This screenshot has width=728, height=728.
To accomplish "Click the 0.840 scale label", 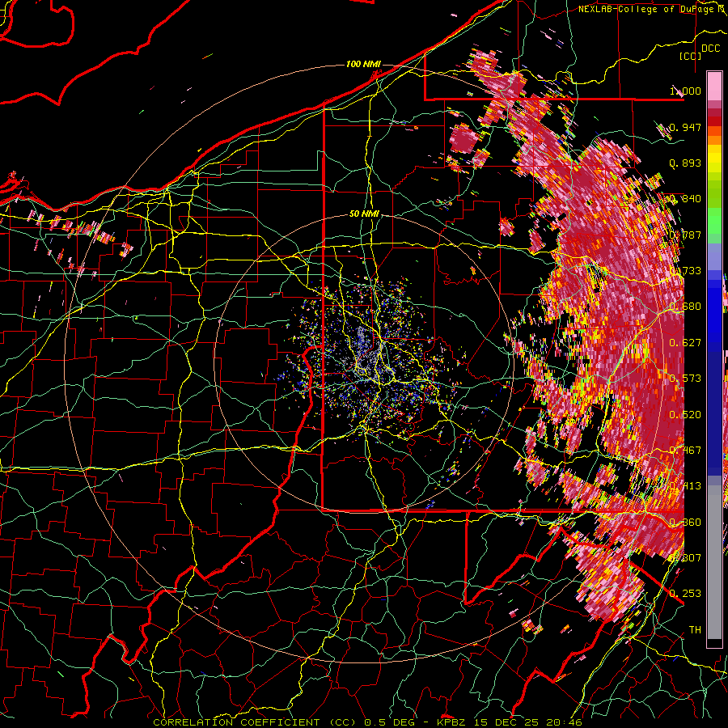I will click(x=685, y=199).
